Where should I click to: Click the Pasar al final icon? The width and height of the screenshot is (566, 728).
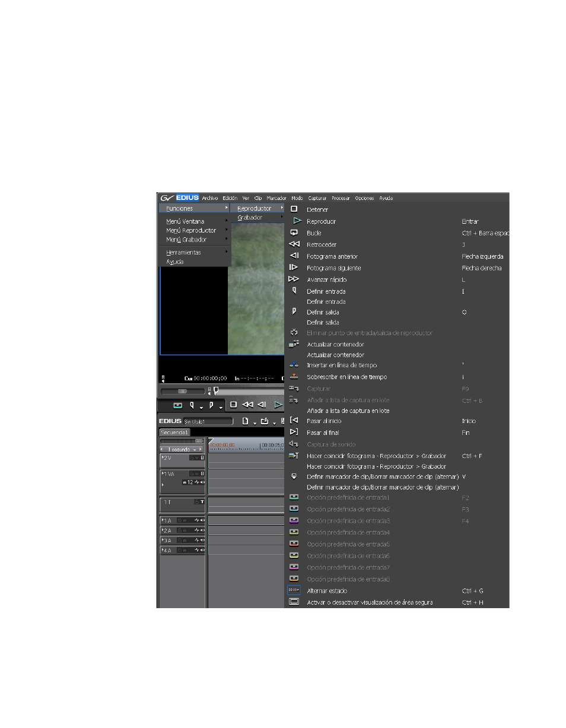294,432
